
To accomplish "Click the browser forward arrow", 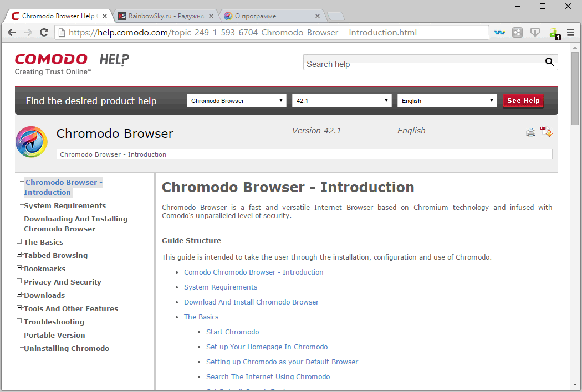I will [x=28, y=33].
